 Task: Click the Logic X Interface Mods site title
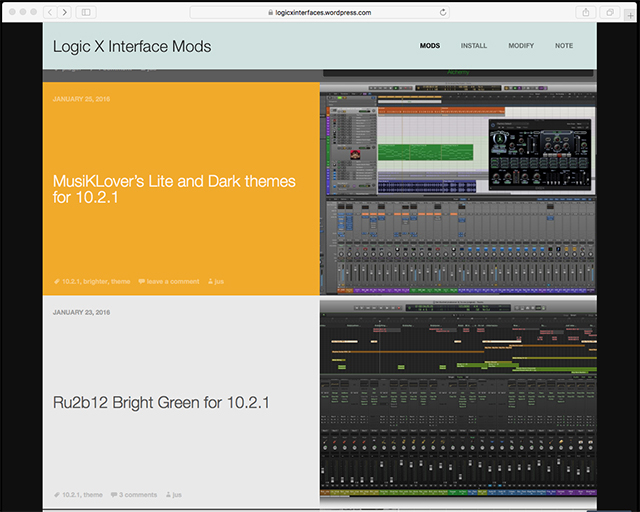(x=132, y=47)
